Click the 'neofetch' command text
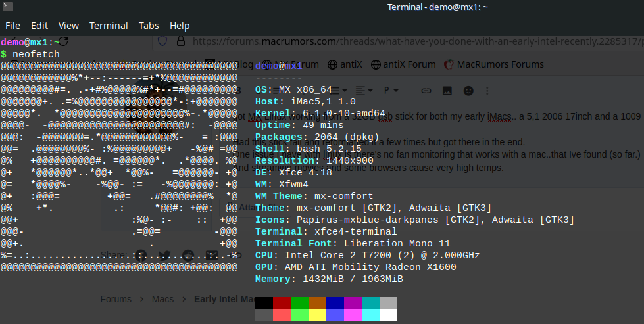Viewport: 644px width, 324px height. pyautogui.click(x=36, y=54)
